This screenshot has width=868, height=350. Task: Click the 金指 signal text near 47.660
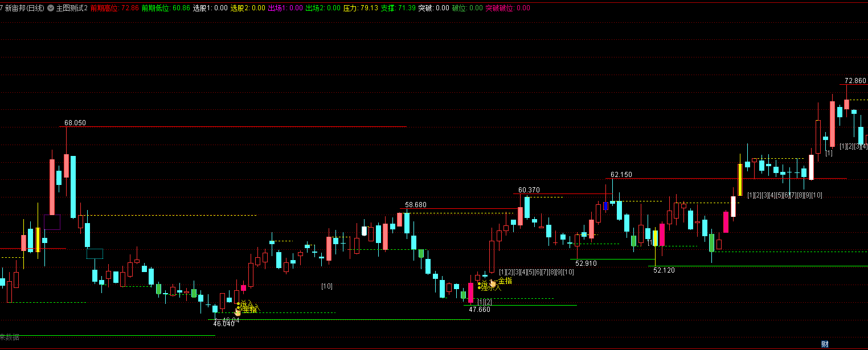(x=505, y=281)
